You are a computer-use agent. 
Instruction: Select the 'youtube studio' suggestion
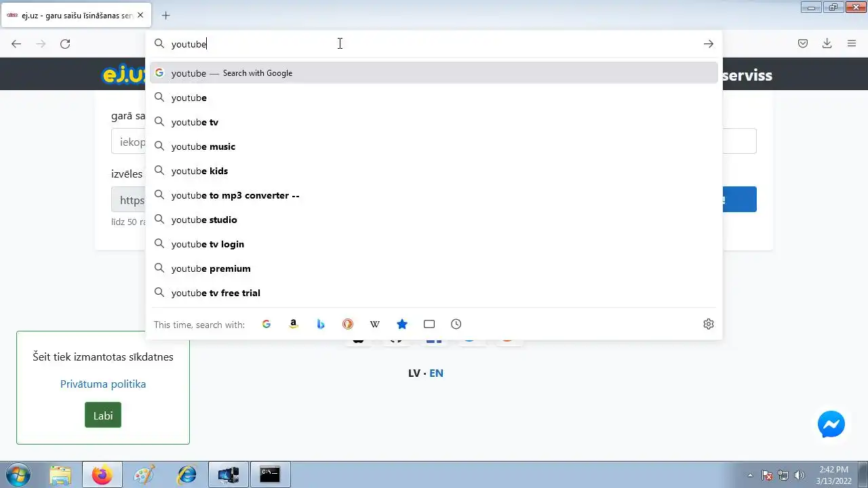tap(434, 220)
